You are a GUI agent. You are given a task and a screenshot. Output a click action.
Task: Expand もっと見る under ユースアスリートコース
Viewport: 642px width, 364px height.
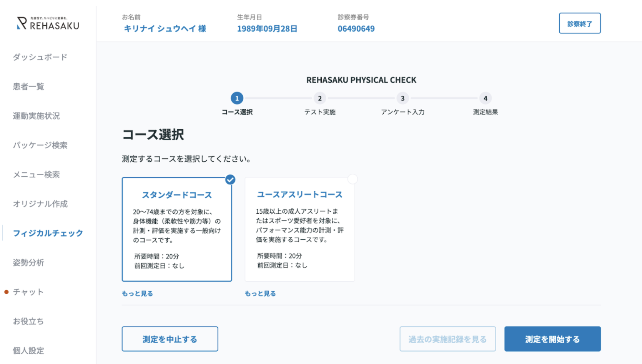[260, 293]
